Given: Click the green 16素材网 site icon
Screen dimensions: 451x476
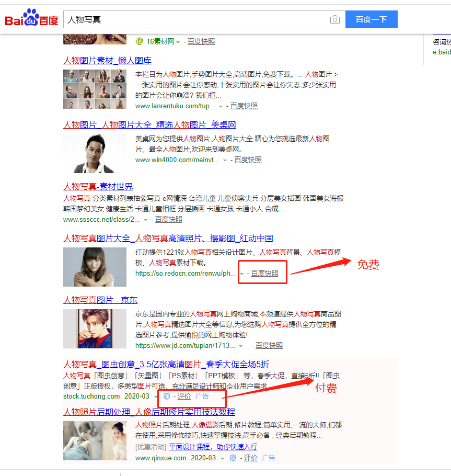Looking at the screenshot, I should click(x=140, y=41).
